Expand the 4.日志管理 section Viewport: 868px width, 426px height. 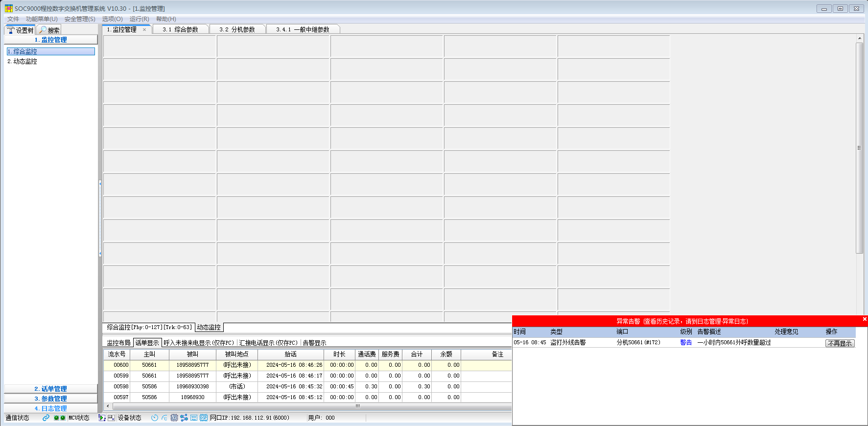click(x=50, y=408)
